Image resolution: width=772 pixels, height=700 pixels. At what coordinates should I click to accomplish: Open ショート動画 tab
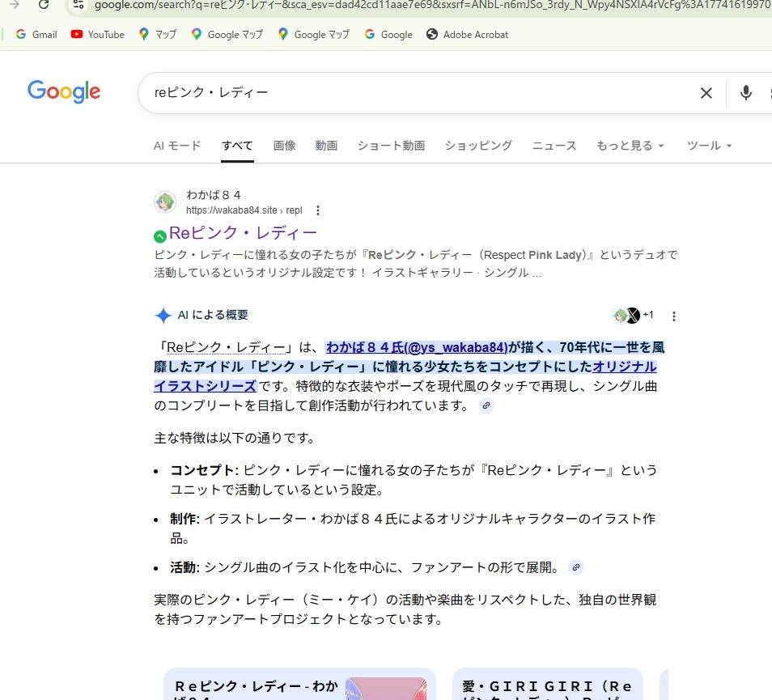[x=392, y=146]
